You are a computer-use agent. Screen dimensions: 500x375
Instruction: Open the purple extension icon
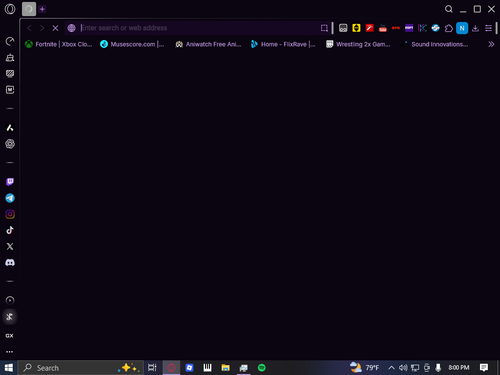point(409,28)
